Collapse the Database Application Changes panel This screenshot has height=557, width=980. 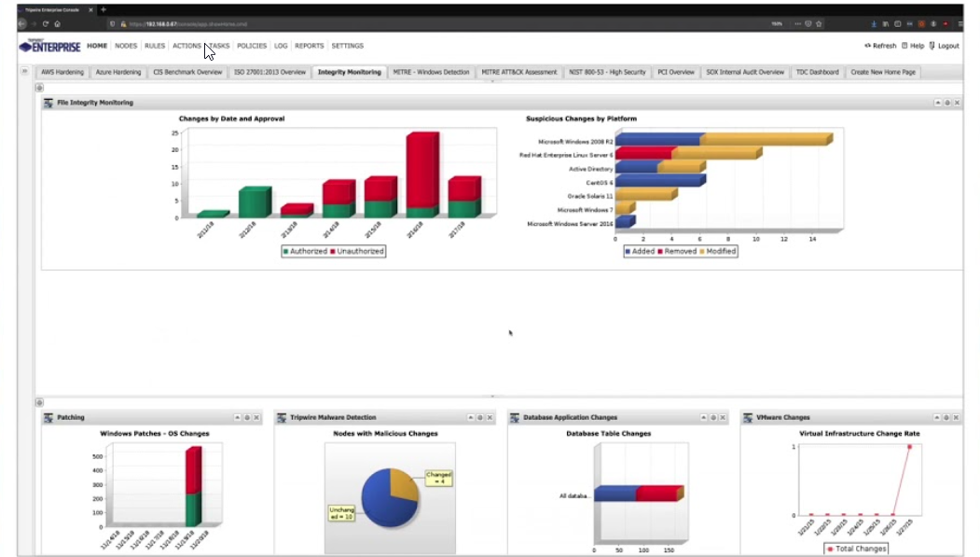[704, 418]
